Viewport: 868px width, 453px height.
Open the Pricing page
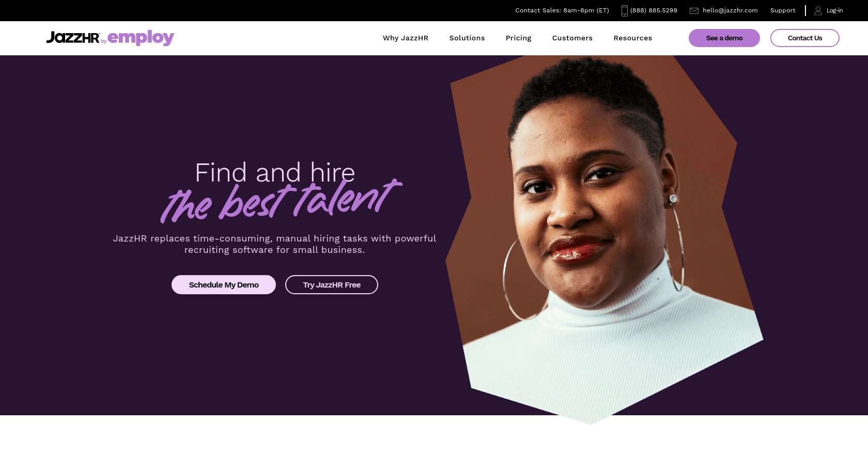(x=518, y=38)
